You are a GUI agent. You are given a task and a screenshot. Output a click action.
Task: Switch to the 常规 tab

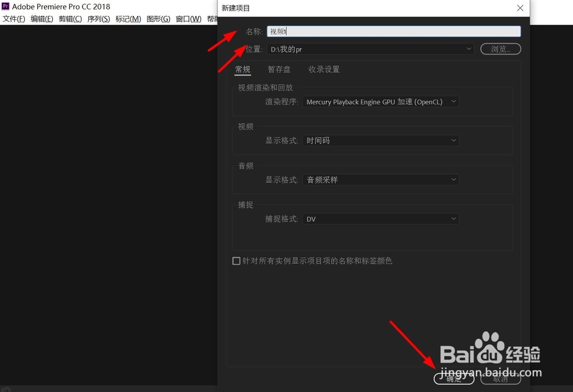point(242,69)
